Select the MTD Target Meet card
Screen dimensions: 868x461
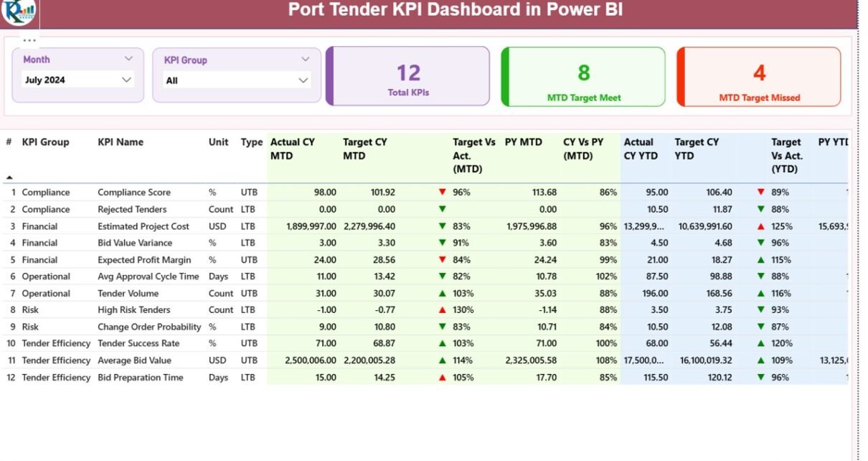(583, 77)
